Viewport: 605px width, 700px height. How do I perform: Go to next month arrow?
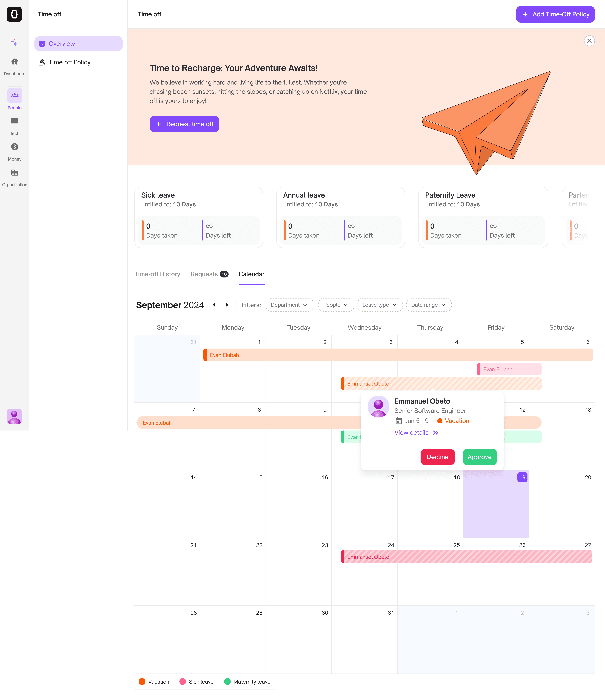[x=227, y=305]
